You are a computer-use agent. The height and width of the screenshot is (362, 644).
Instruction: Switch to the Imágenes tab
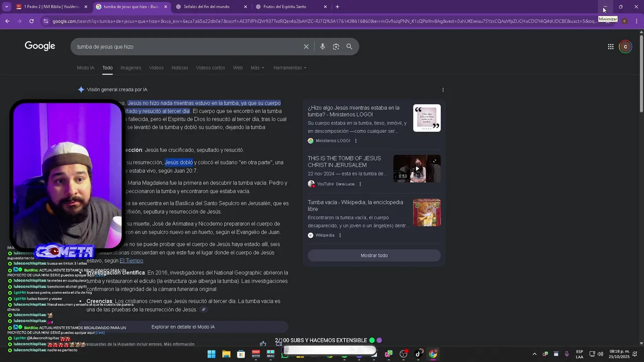pyautogui.click(x=131, y=68)
